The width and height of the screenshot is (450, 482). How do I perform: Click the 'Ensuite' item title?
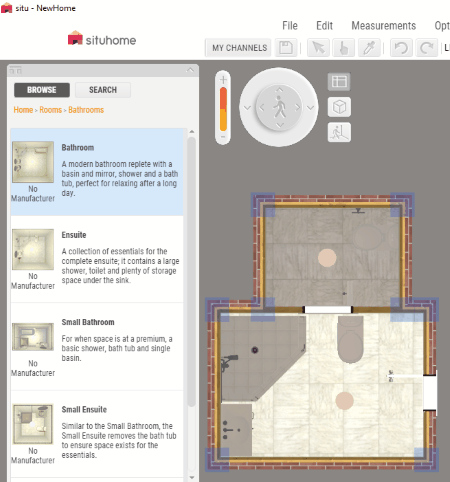(x=74, y=235)
